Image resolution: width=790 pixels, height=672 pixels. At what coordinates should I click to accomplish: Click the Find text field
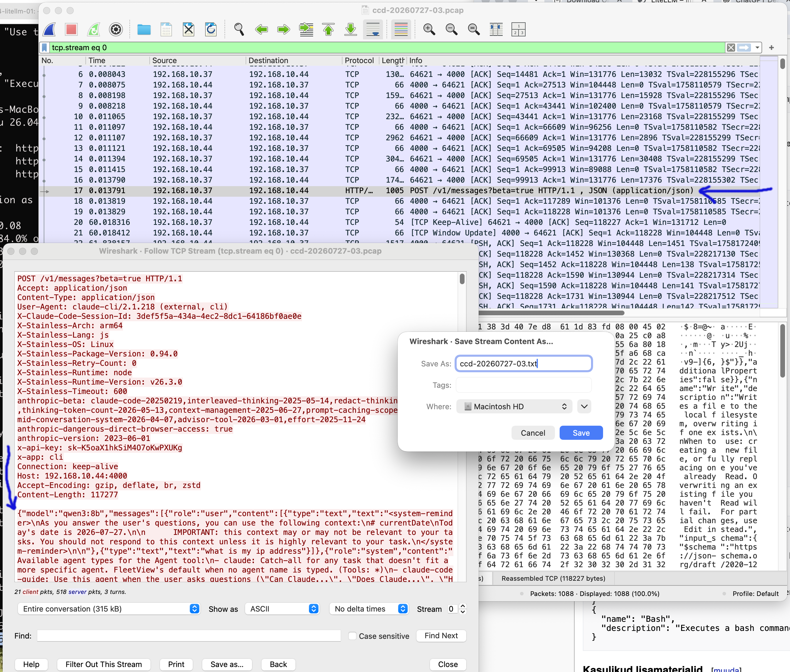coord(189,636)
